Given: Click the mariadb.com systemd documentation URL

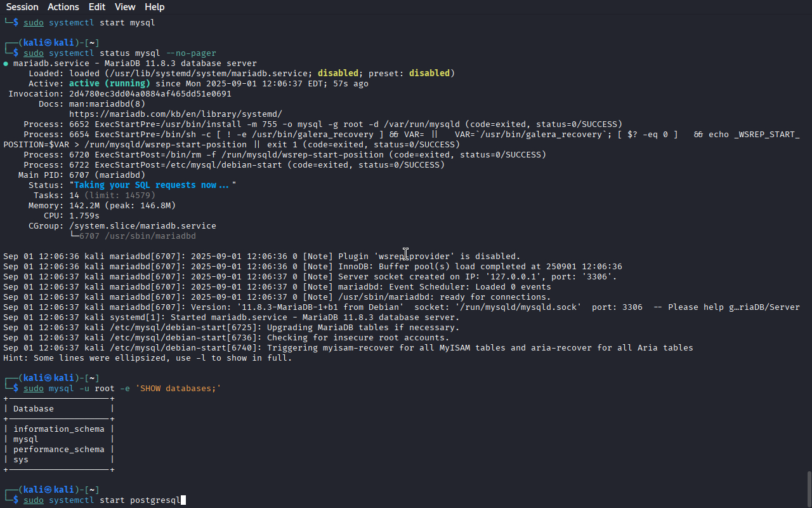Looking at the screenshot, I should [x=176, y=114].
